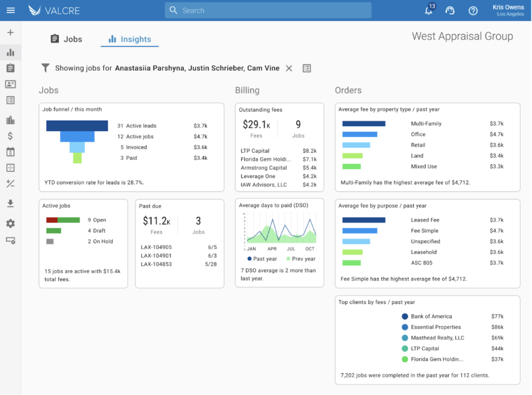Select the Paid funnel row
The width and height of the screenshot is (532, 395).
(163, 158)
